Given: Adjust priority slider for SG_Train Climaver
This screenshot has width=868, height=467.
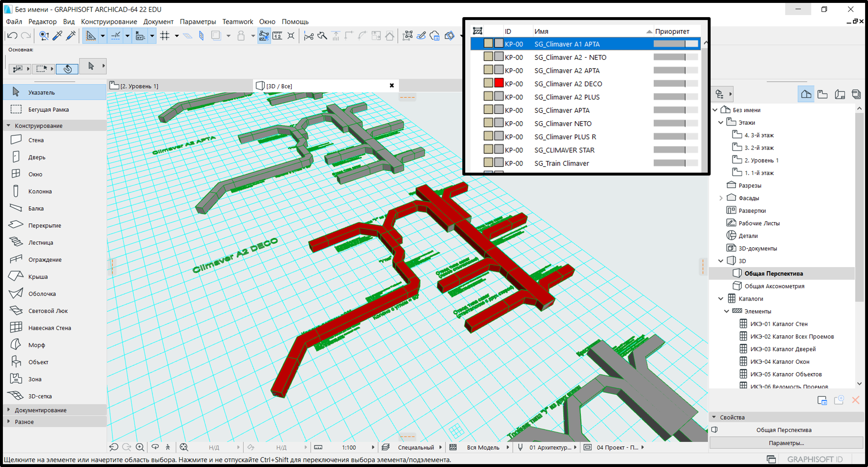Looking at the screenshot, I should 676,163.
